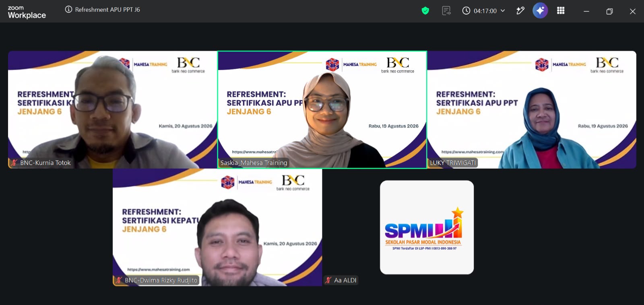
Task: Click the 04:17:00 meeting timer text
Action: tap(485, 11)
